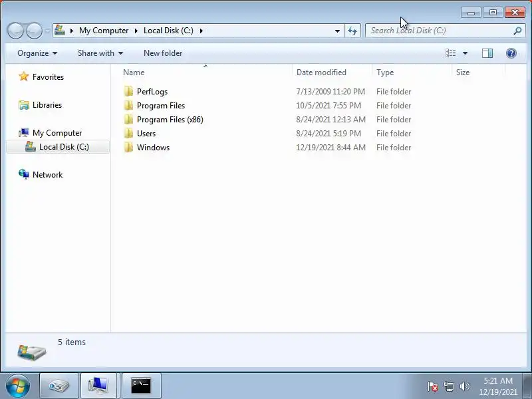The width and height of the screenshot is (532, 399).
Task: Select Libraries in the navigation pane
Action: [47, 105]
